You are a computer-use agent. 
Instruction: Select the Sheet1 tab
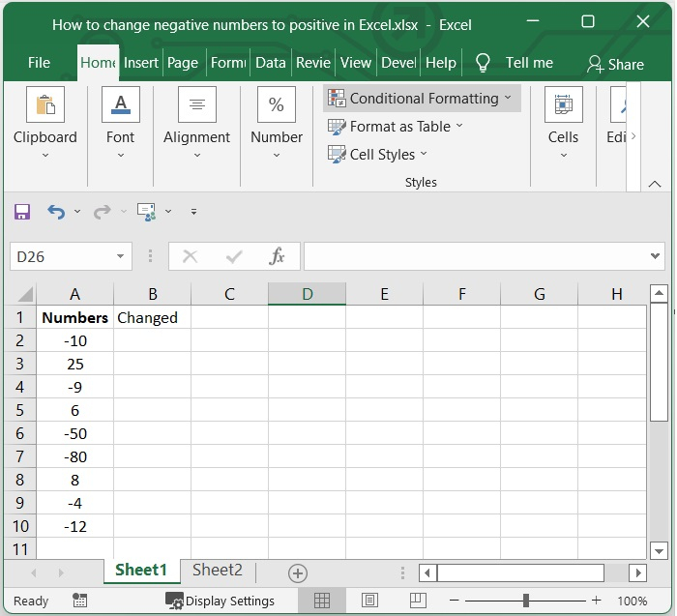click(x=141, y=571)
